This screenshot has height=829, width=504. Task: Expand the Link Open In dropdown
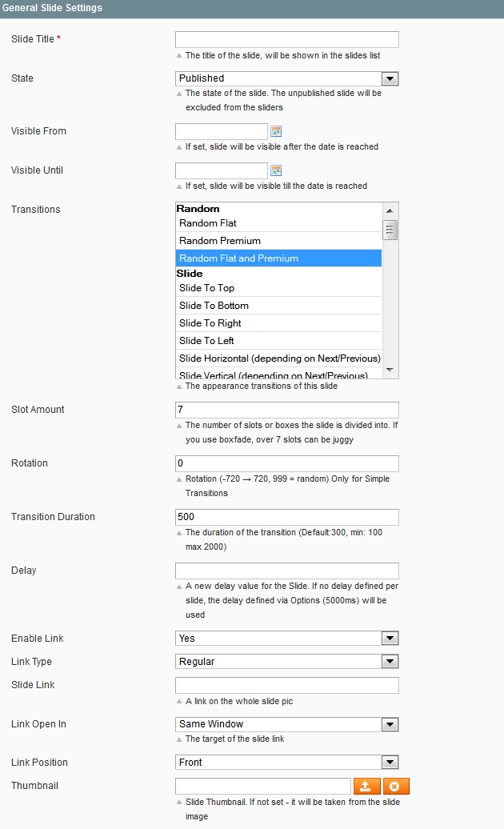pos(287,724)
